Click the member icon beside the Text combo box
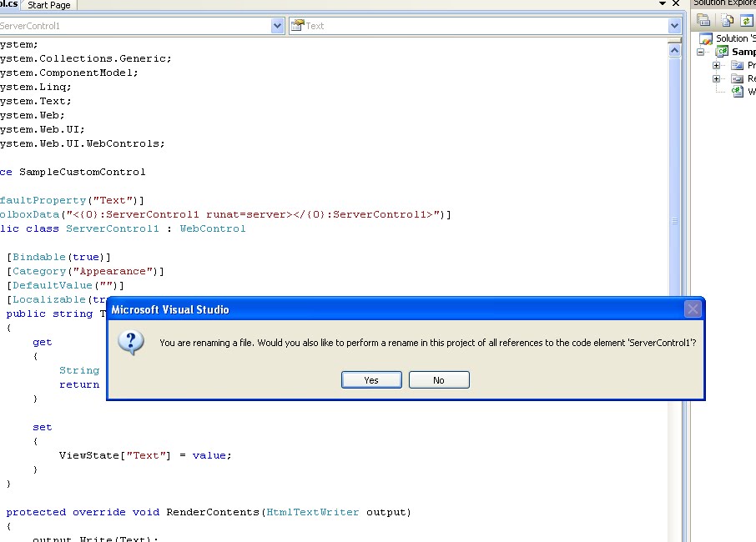Image resolution: width=756 pixels, height=542 pixels. (296, 25)
